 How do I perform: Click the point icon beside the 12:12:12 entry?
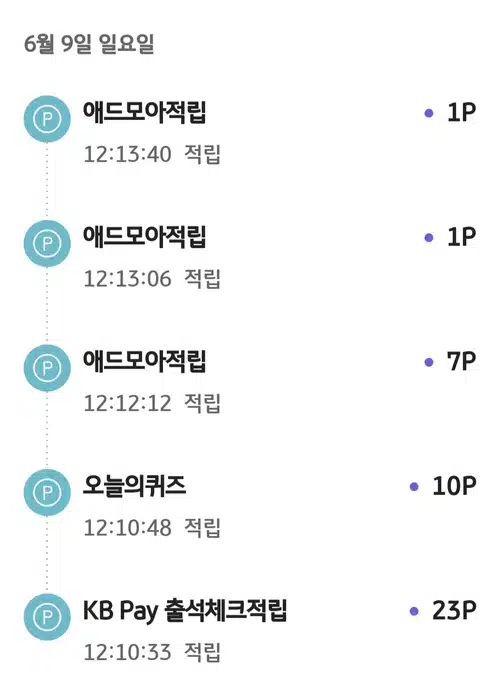47,368
